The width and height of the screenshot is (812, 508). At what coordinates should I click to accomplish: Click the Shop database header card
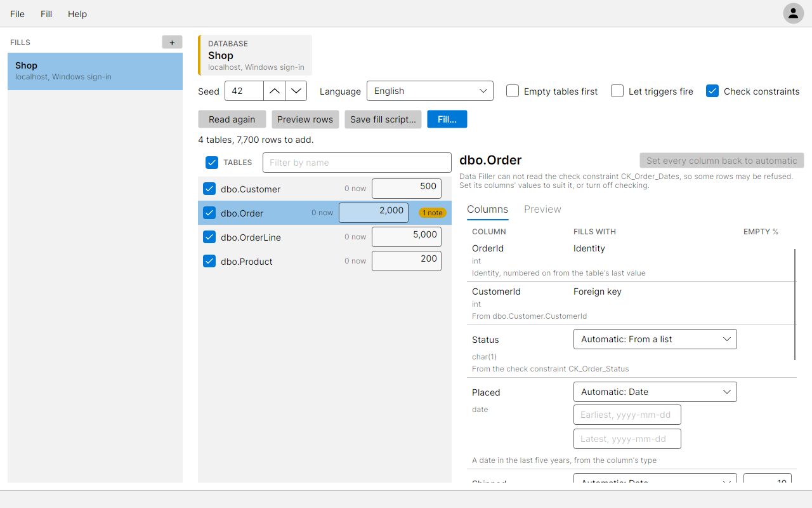[x=255, y=55]
